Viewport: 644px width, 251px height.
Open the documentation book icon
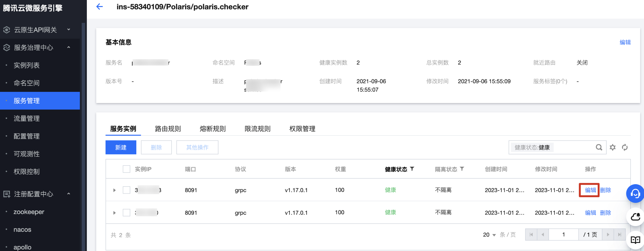click(635, 240)
